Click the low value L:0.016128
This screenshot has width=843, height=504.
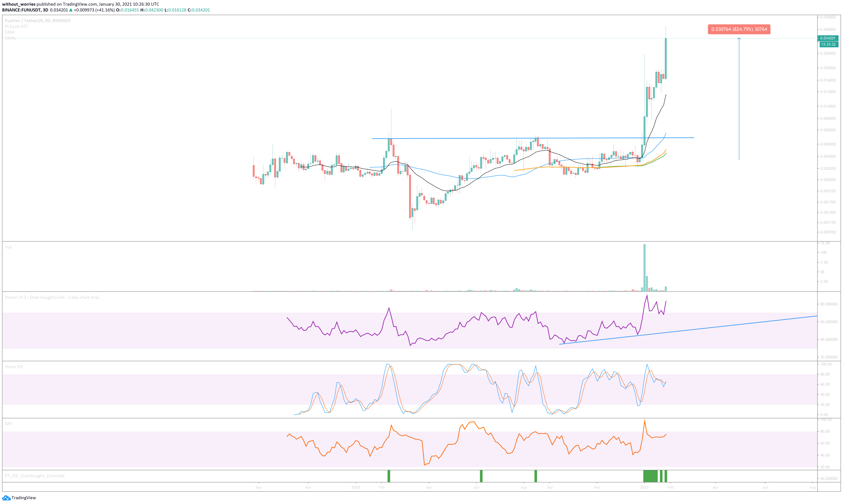tap(176, 10)
